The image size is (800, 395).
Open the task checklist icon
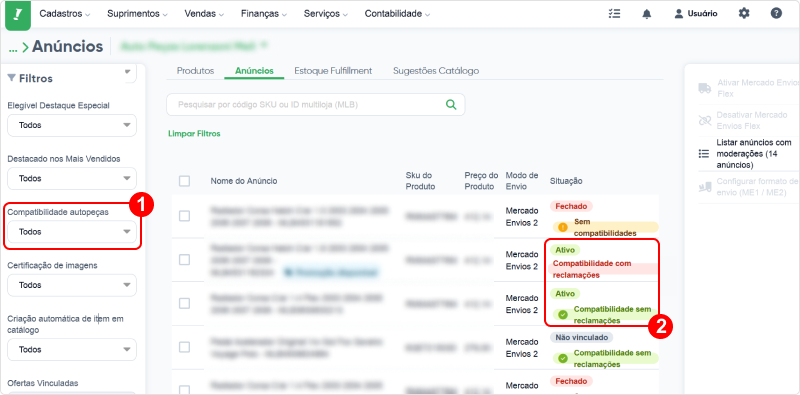[x=614, y=14]
